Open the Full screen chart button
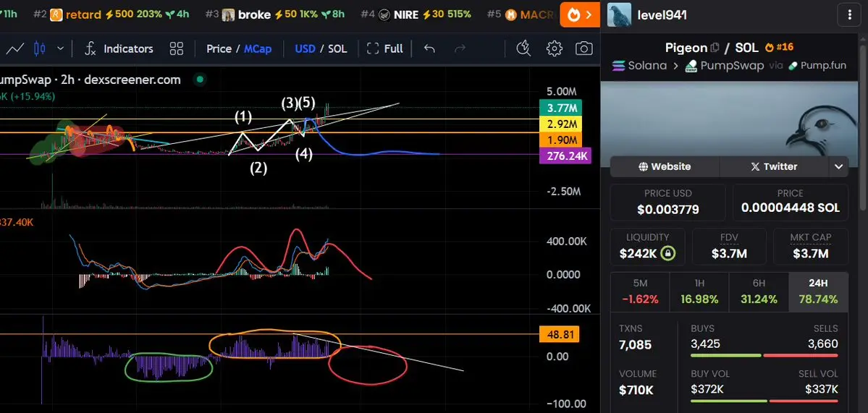This screenshot has width=868, height=413. pos(384,48)
